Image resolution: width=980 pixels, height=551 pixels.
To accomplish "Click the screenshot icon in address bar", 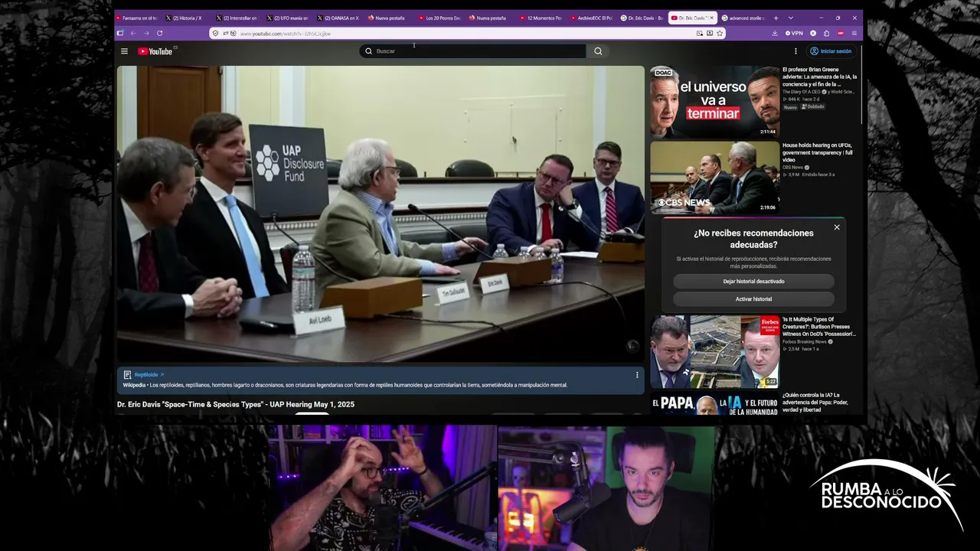I will [710, 33].
